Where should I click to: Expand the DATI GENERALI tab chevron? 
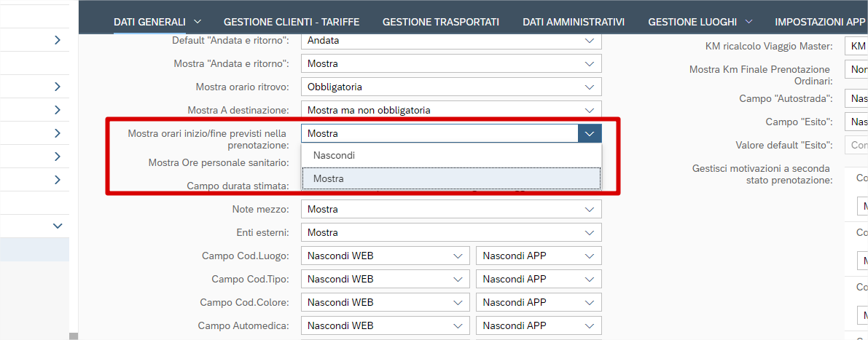[x=197, y=22]
